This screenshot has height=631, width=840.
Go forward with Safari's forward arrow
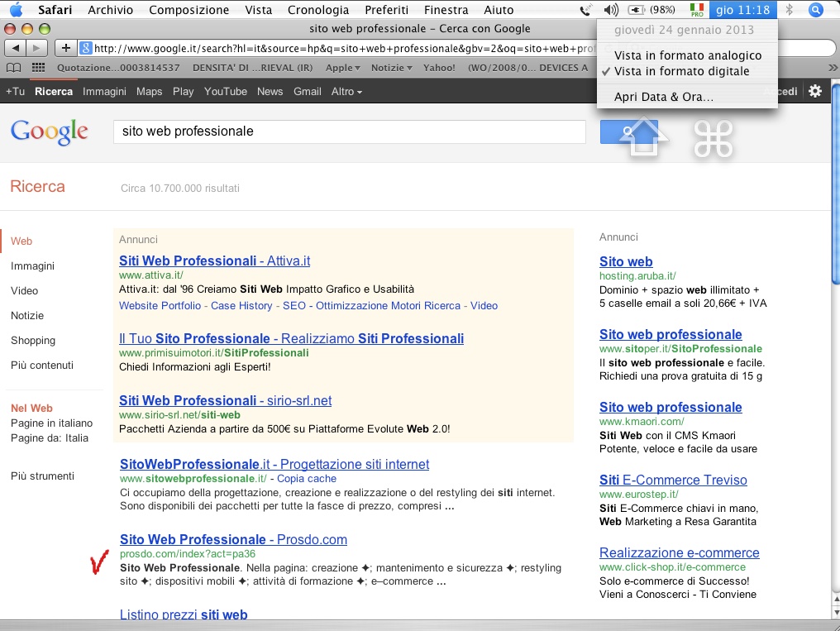36,48
